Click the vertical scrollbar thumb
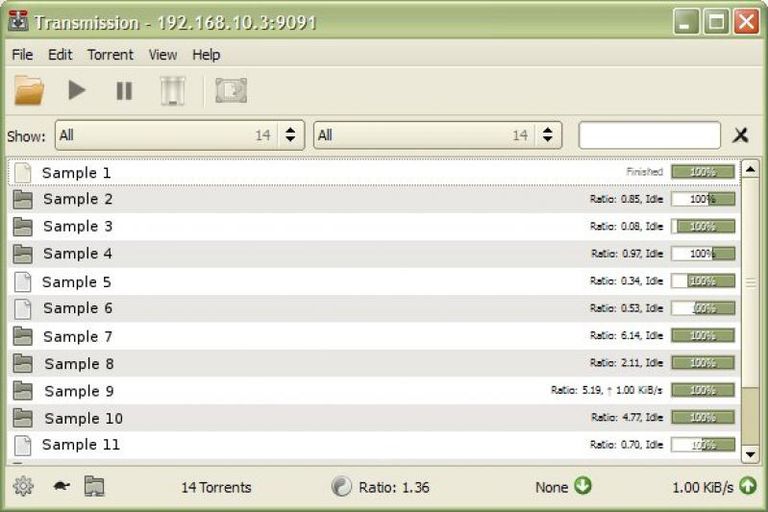This screenshot has height=512, width=768. (750, 282)
